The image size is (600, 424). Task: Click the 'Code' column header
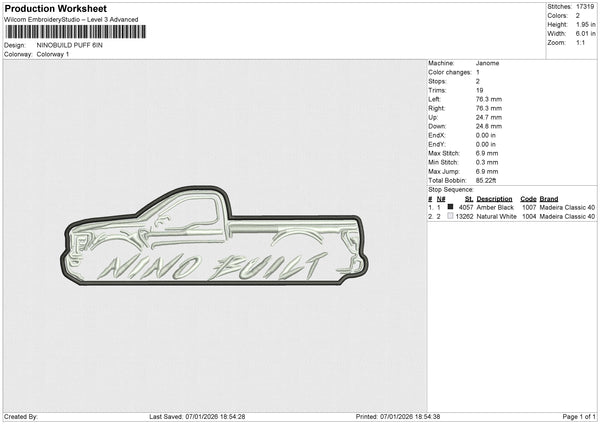(528, 199)
